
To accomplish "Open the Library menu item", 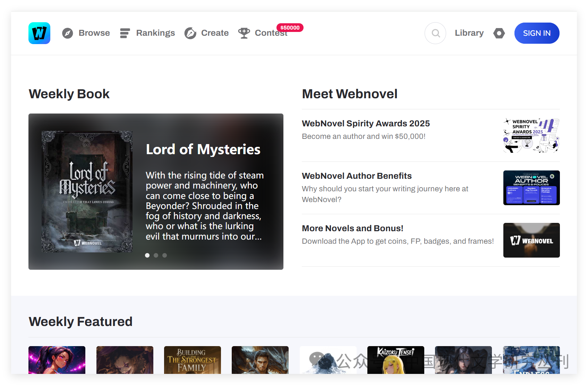I will tap(469, 33).
